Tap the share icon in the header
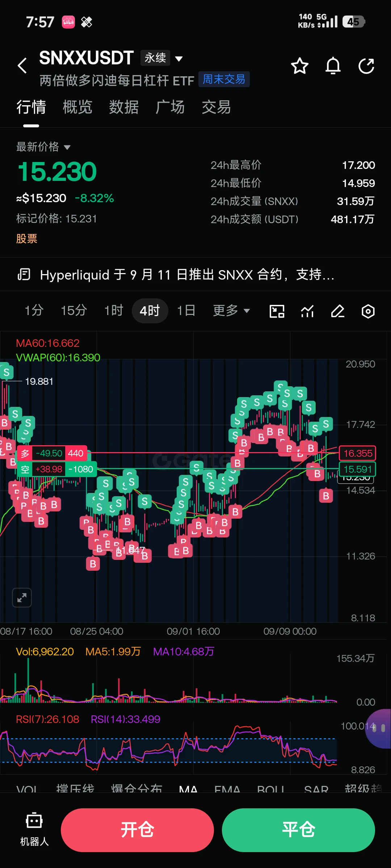391x868 pixels. coord(366,66)
